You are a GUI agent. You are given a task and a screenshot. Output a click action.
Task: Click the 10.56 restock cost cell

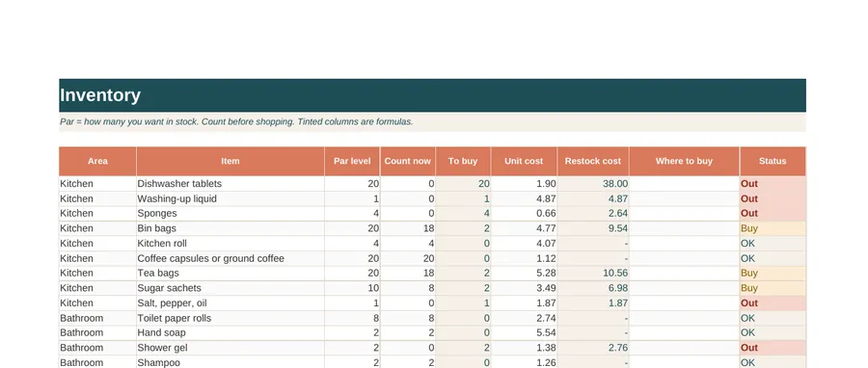[593, 273]
